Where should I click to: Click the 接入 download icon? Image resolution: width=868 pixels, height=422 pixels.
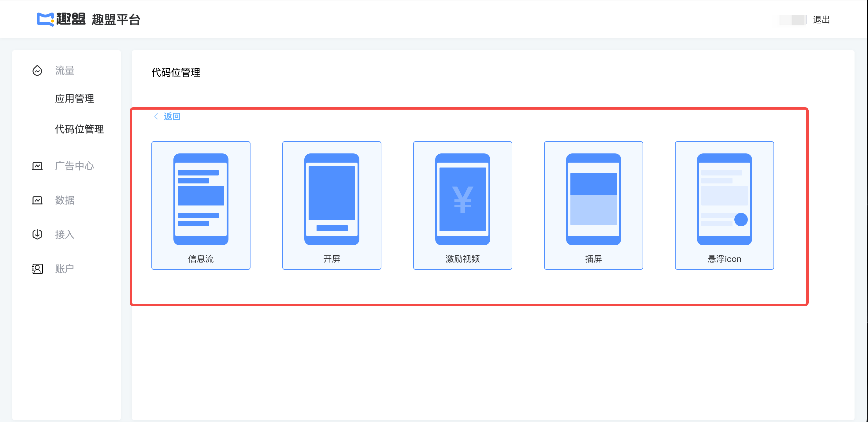tap(37, 235)
